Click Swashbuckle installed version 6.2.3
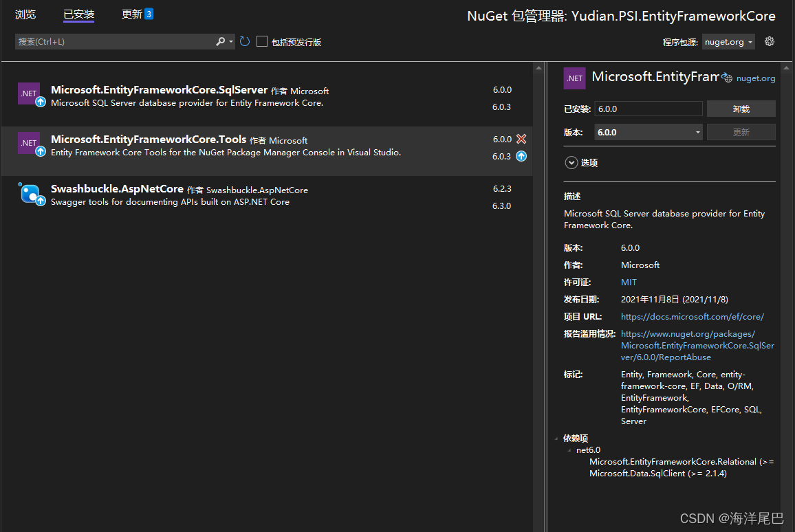795x532 pixels. (x=502, y=188)
